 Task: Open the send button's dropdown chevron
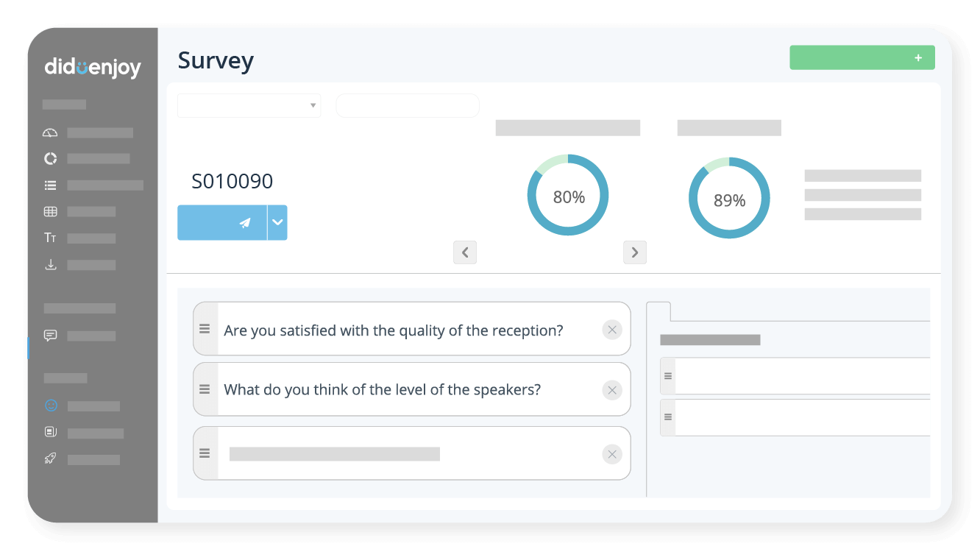(x=277, y=222)
